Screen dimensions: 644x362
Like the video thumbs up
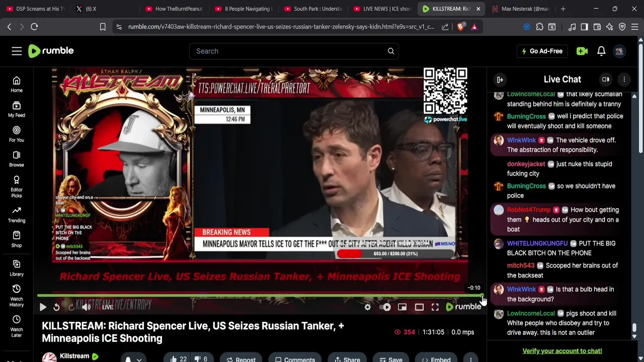pyautogui.click(x=178, y=359)
